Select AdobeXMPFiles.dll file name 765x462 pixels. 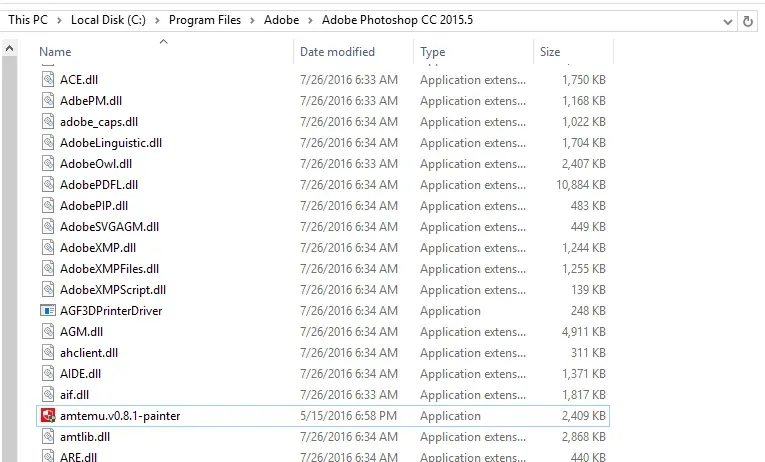point(109,268)
